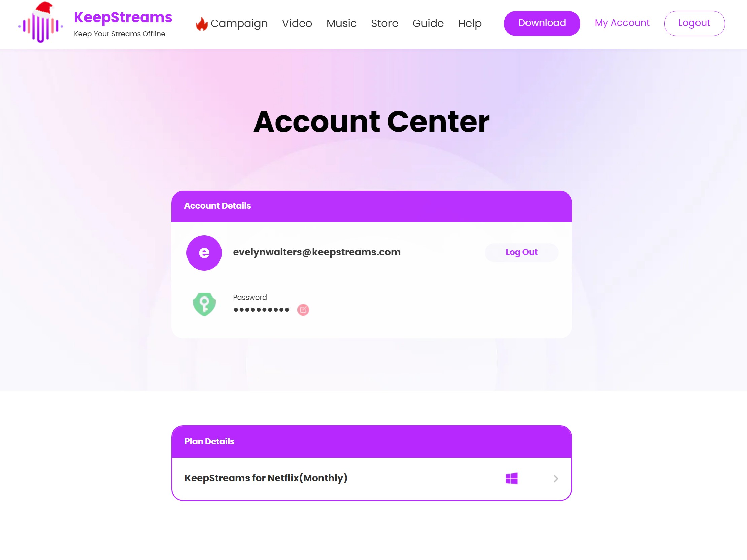Viewport: 747px width, 560px height.
Task: Click the Logout button outline icon
Action: pos(694,24)
